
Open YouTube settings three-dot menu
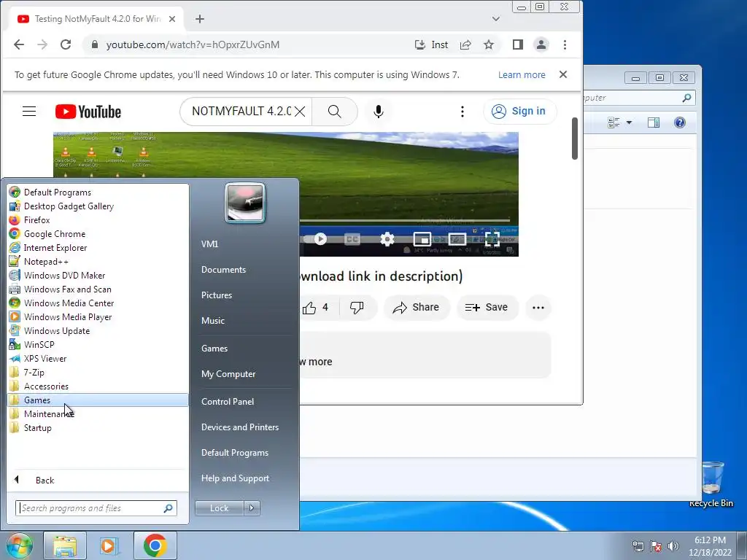(x=462, y=112)
